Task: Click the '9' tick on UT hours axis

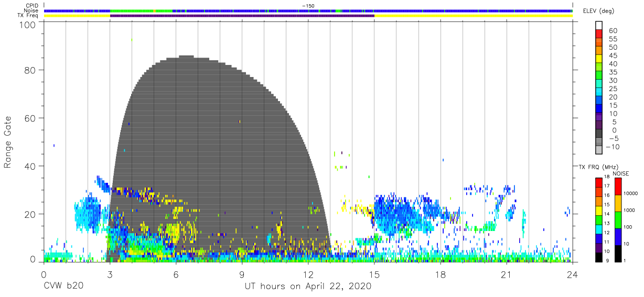Action: [x=242, y=274]
